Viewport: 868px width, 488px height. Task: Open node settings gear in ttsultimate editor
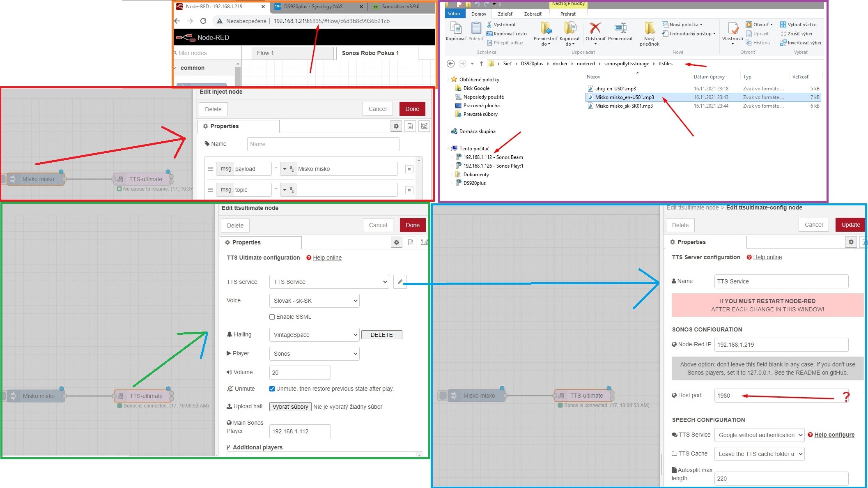[x=397, y=242]
